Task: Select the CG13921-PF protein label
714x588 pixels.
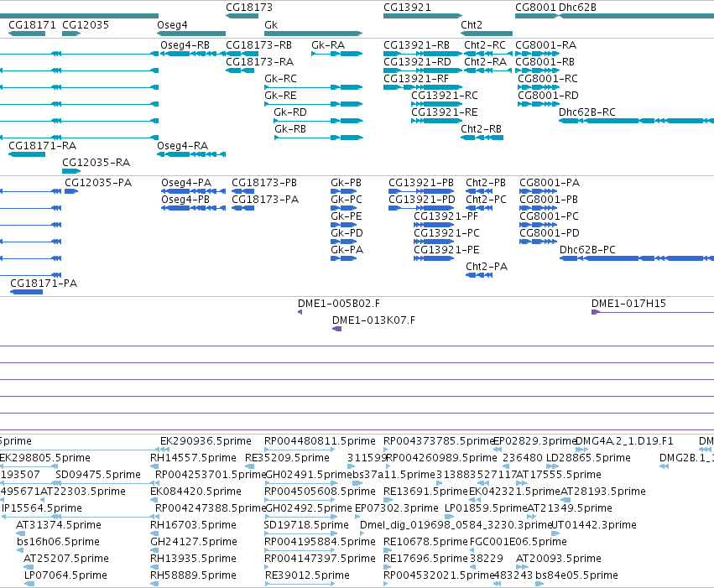Action: [446, 216]
